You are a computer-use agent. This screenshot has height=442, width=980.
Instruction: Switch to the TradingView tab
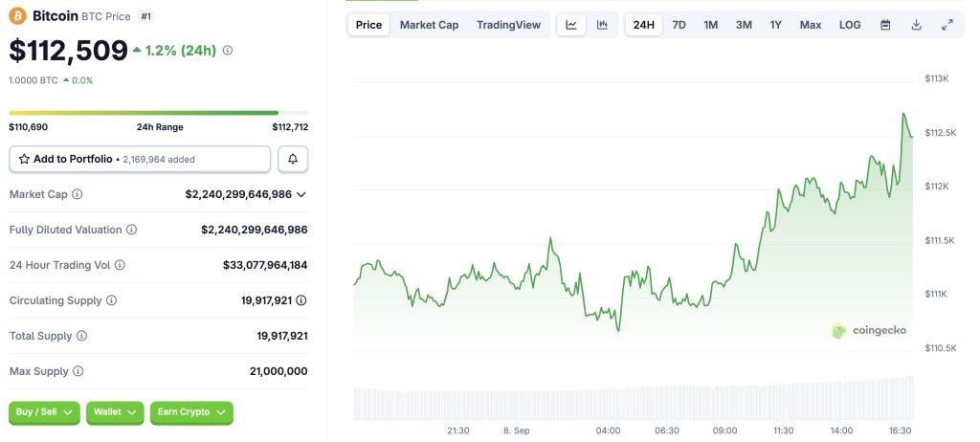pos(508,25)
